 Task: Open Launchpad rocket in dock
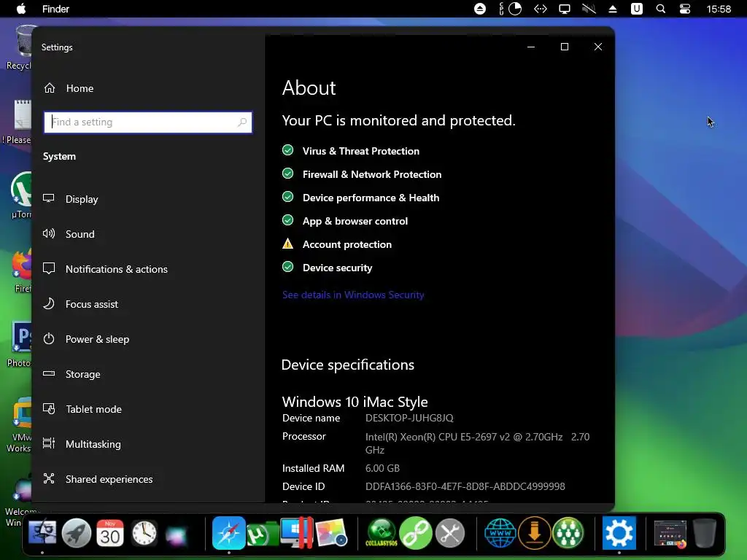click(76, 533)
